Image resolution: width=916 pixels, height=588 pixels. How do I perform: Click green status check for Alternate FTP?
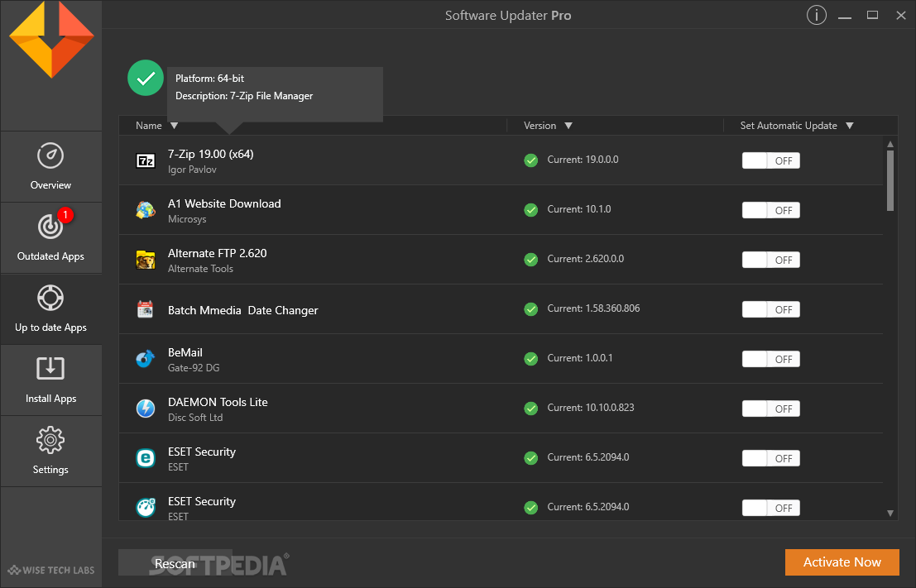point(531,259)
